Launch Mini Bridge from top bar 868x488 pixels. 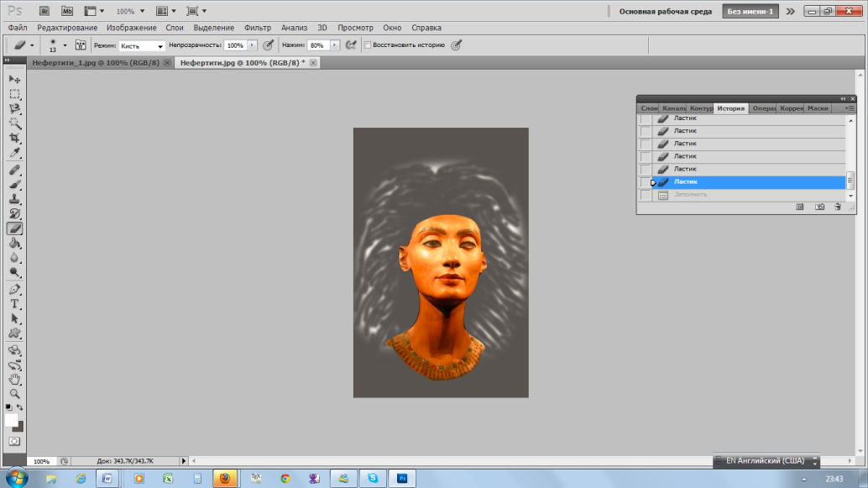pos(67,11)
